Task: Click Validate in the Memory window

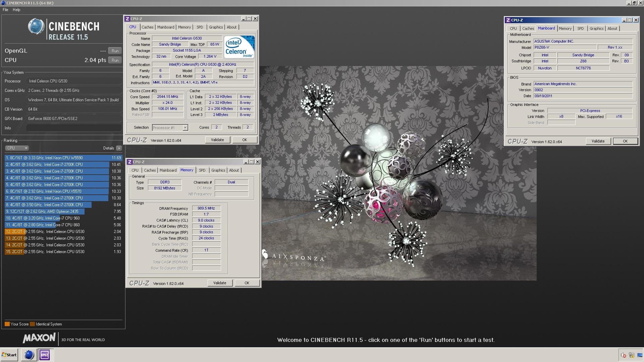Action: (x=220, y=283)
